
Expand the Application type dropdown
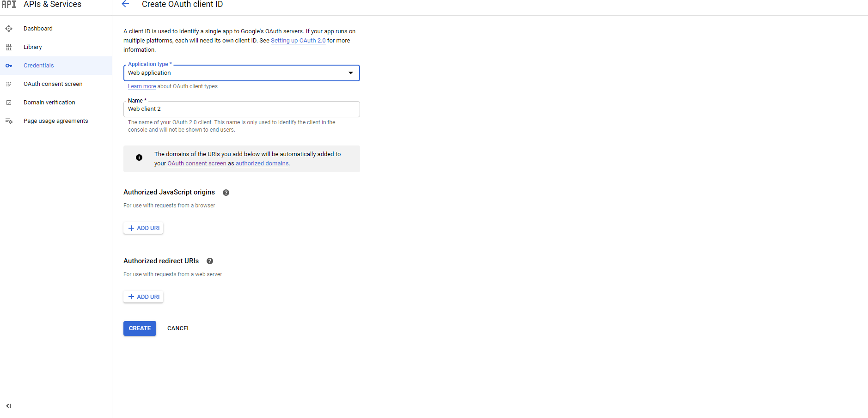pos(350,73)
